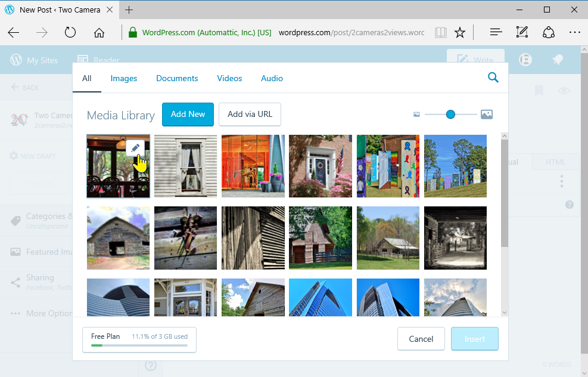Select the white window with curtains thumbnail
This screenshot has width=588, height=377.
(185, 166)
